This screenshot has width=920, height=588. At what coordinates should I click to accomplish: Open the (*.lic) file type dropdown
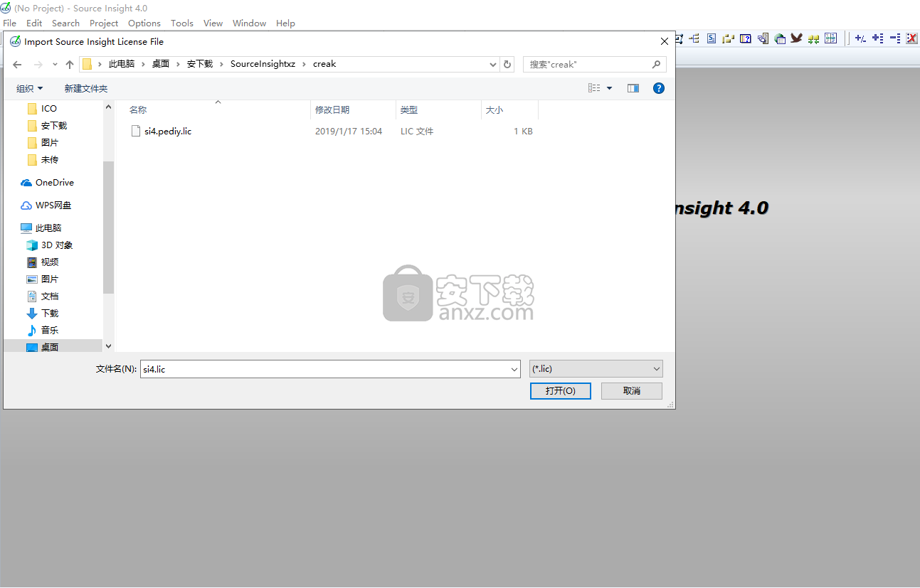(x=596, y=369)
